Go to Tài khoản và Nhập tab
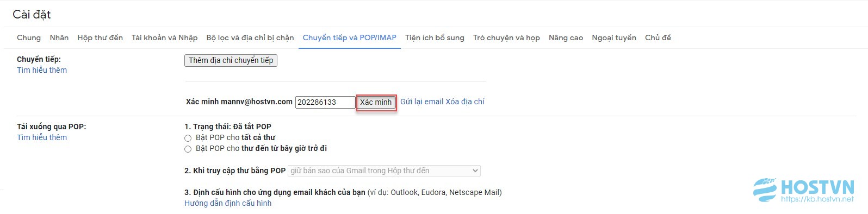 (x=165, y=37)
